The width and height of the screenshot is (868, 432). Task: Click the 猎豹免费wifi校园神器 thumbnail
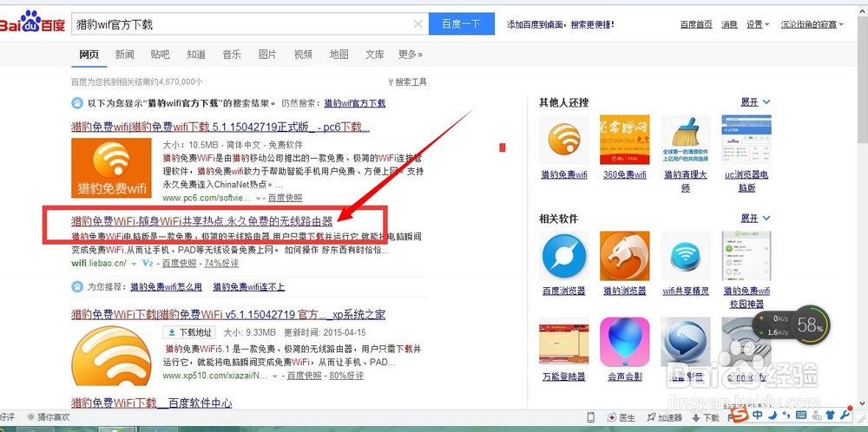coord(746,256)
